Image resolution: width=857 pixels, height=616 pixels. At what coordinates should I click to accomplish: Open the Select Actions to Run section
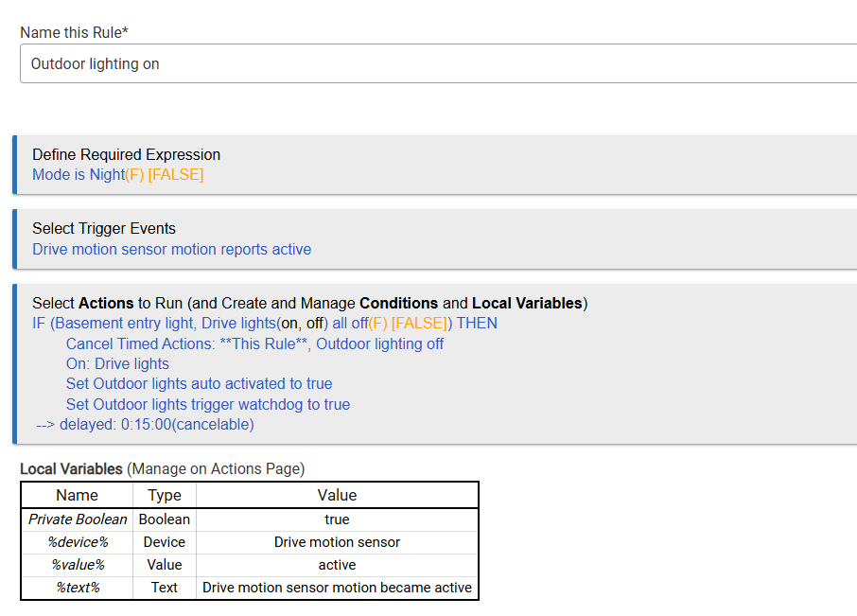[309, 303]
